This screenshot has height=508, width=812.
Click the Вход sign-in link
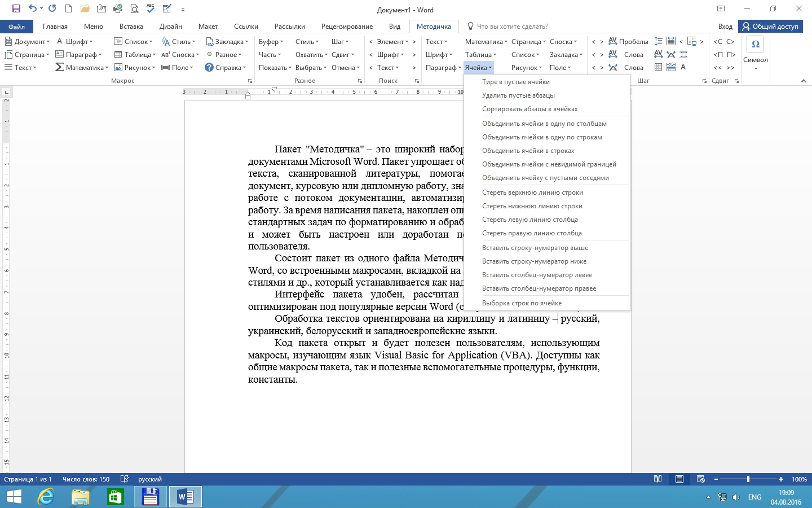coord(725,27)
